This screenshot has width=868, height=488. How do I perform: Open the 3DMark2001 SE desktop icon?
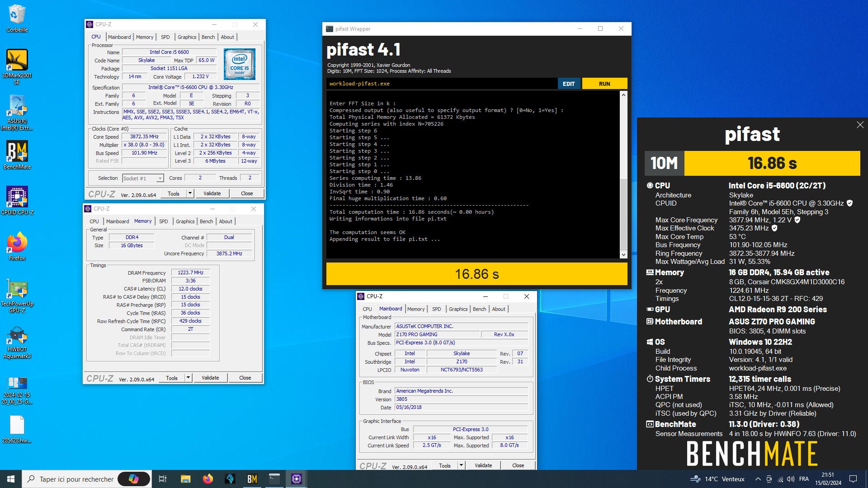[17, 66]
